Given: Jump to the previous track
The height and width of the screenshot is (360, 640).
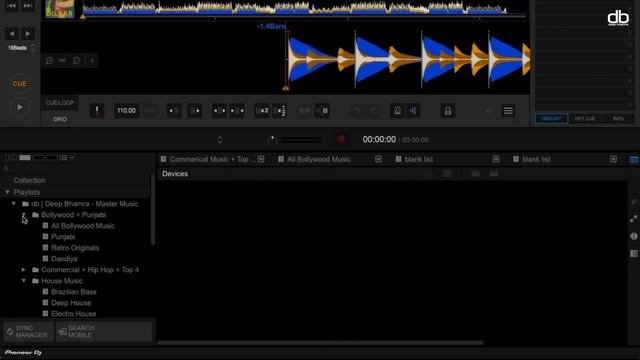Looking at the screenshot, I should 11,6.
